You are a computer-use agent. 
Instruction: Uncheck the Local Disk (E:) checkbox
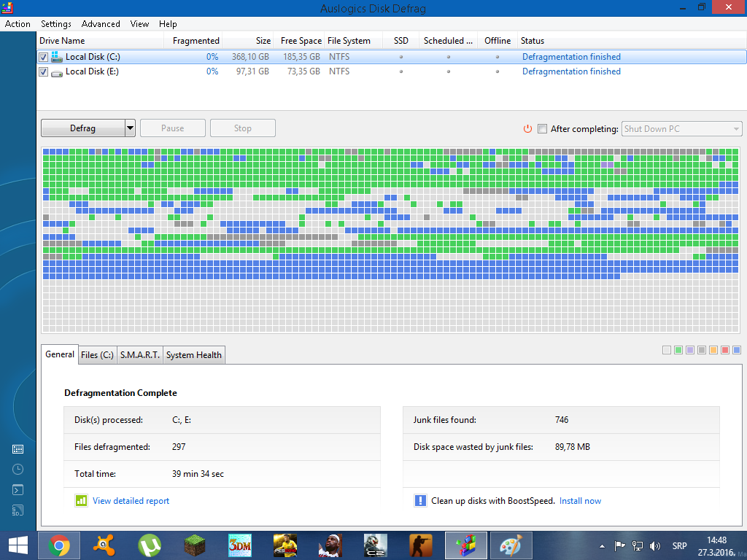pyautogui.click(x=43, y=72)
